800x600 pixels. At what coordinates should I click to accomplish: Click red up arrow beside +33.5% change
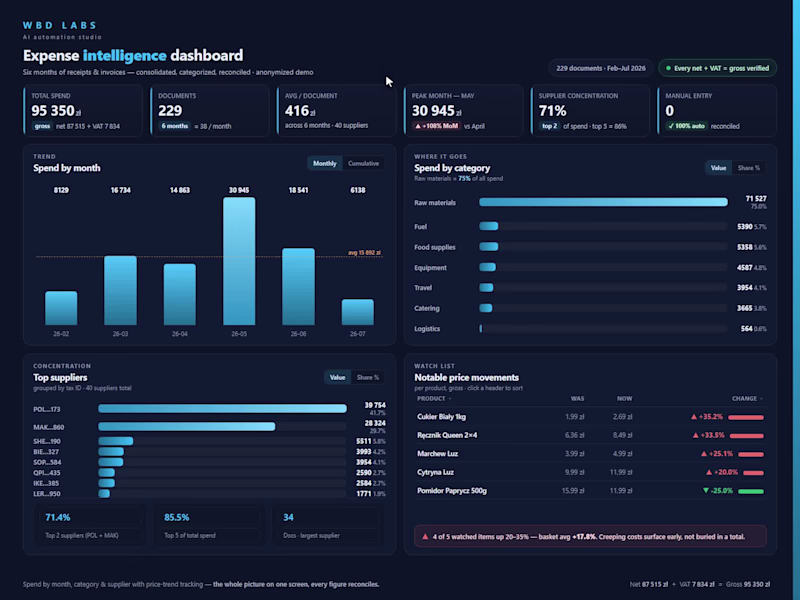695,435
